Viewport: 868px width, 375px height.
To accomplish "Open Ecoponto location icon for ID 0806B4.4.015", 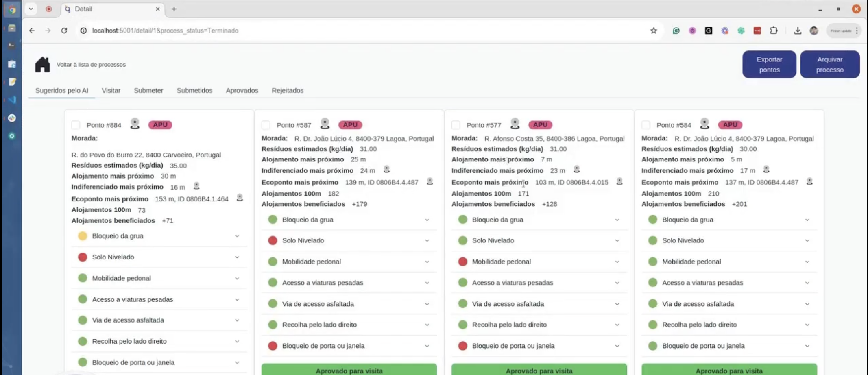I will pos(619,182).
